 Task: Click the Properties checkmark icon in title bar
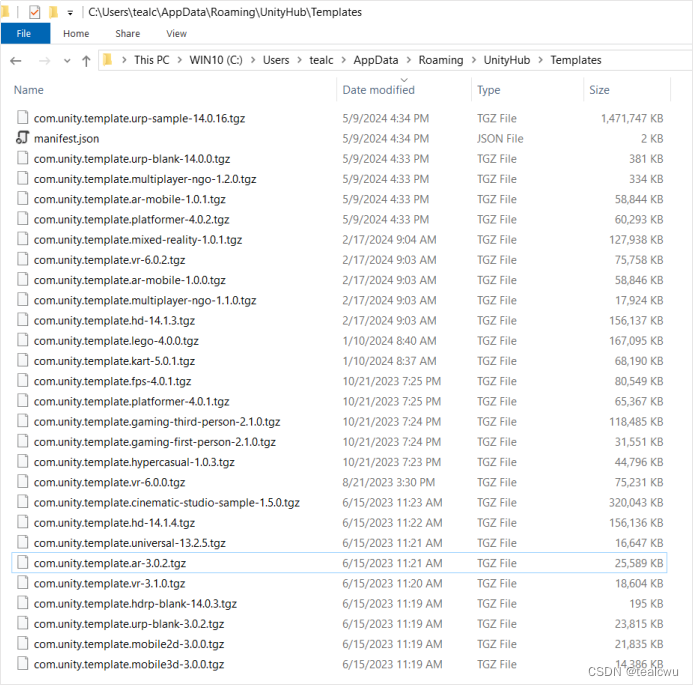coord(35,12)
